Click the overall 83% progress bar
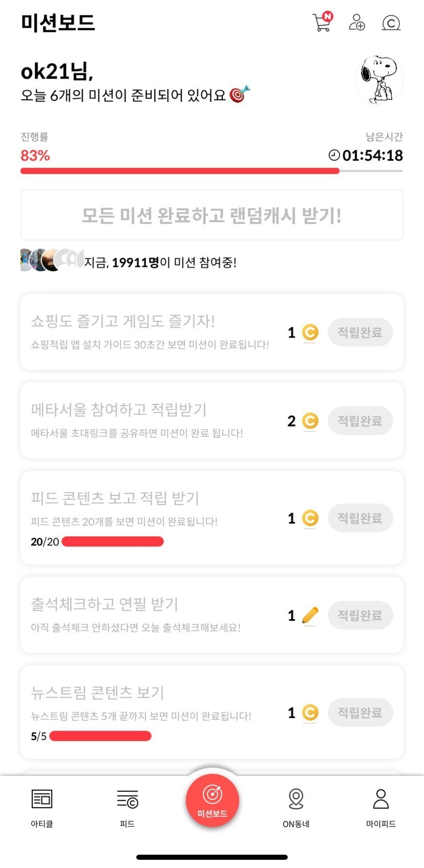Viewport: 424px width, 868px height. click(x=211, y=171)
